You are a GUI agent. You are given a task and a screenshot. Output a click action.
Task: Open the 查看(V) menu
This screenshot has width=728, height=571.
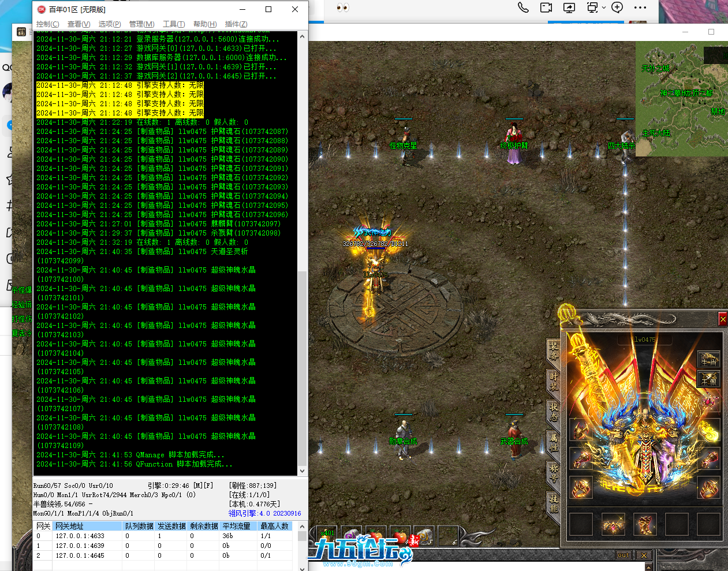[x=79, y=24]
